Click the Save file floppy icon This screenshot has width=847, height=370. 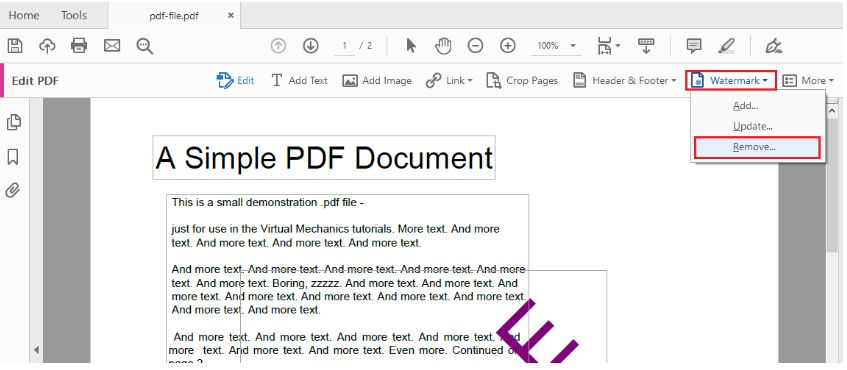pyautogui.click(x=15, y=46)
